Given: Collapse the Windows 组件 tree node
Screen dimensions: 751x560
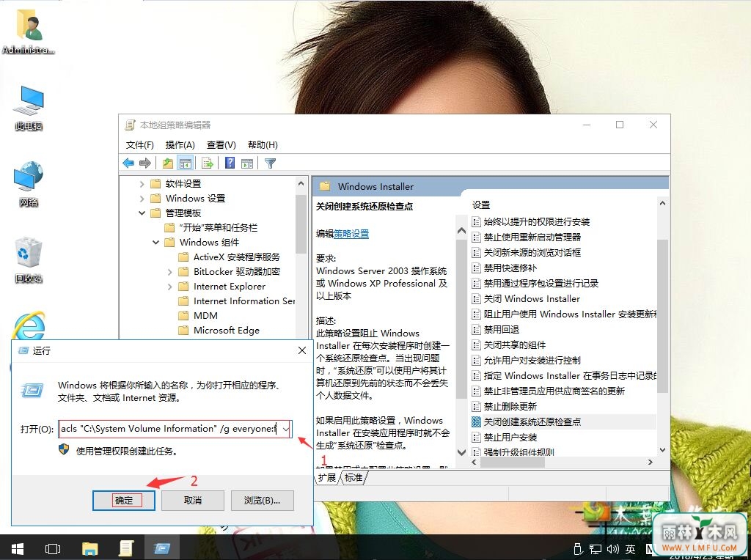Looking at the screenshot, I should [x=155, y=242].
